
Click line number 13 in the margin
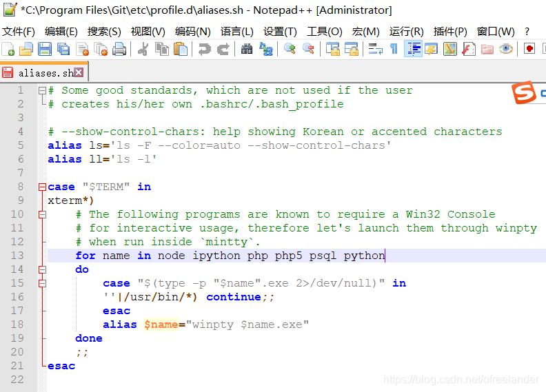click(x=17, y=256)
